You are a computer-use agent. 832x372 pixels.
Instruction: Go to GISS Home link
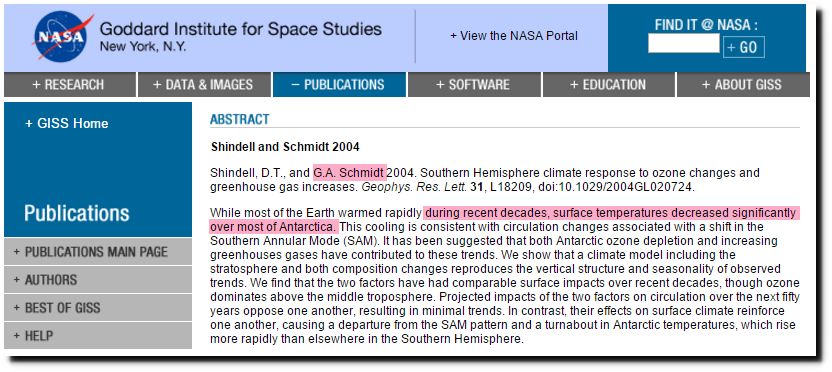67,124
